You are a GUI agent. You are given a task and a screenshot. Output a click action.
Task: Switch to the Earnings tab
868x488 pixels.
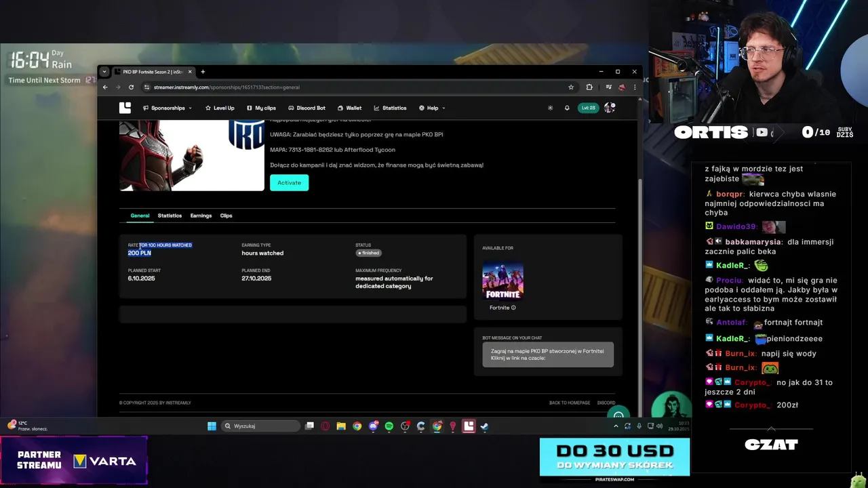tap(201, 216)
